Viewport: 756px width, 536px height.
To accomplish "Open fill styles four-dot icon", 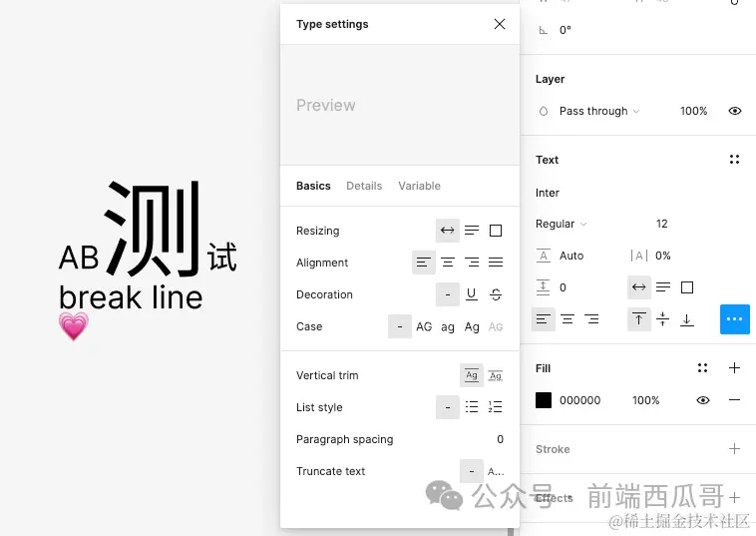I will click(702, 368).
